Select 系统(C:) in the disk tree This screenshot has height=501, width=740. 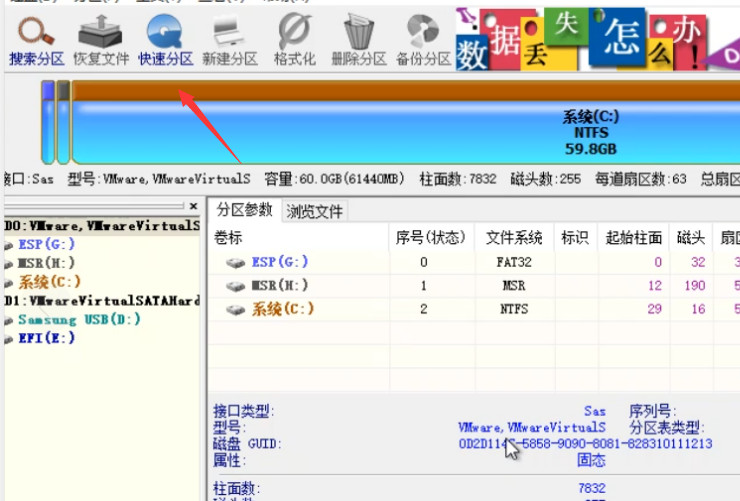coord(50,282)
